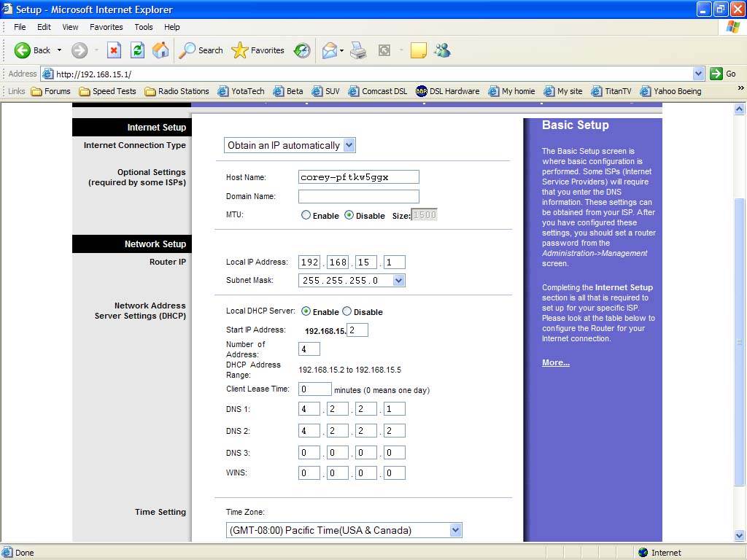Image resolution: width=747 pixels, height=560 pixels.
Task: Expand Internet Connection Type dropdown
Action: pos(349,145)
